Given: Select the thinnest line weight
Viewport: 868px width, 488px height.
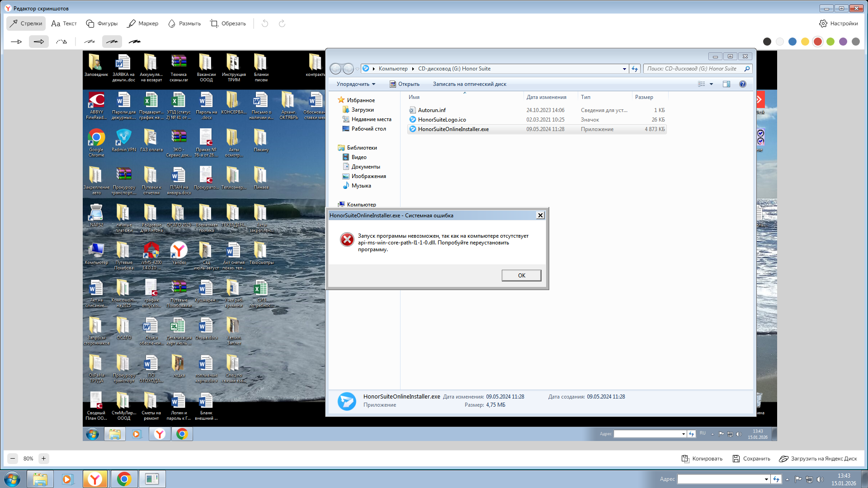Looking at the screenshot, I should (90, 42).
